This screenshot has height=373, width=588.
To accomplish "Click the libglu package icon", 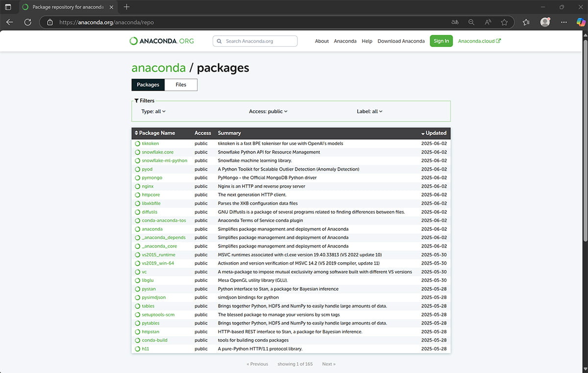I will [x=138, y=280].
